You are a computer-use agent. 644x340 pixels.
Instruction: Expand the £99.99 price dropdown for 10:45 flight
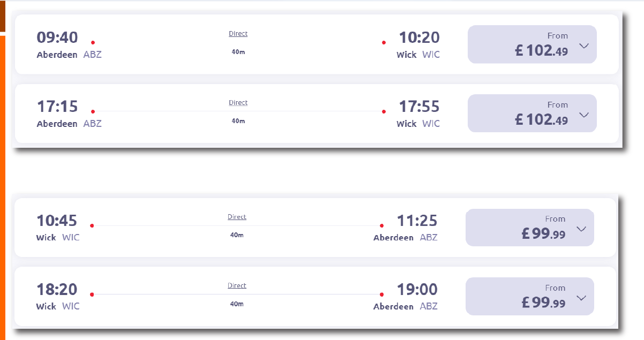582,228
